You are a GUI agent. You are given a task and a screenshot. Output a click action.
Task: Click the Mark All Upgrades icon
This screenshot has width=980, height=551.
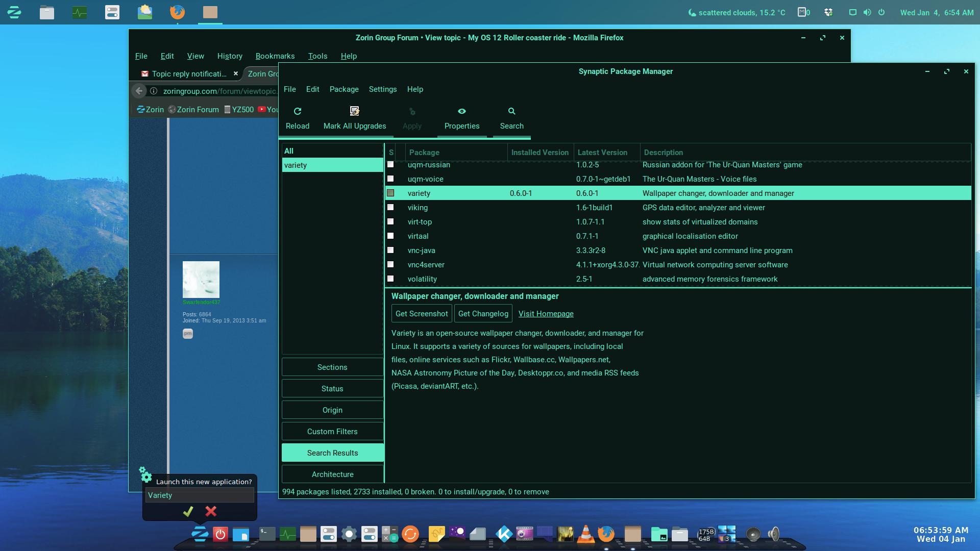(354, 111)
